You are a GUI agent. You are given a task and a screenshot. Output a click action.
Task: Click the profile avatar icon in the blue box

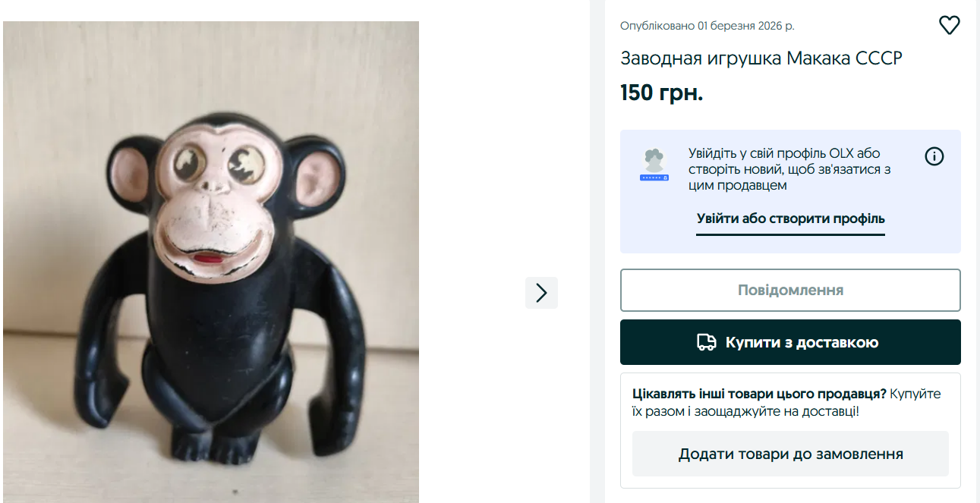pyautogui.click(x=654, y=165)
